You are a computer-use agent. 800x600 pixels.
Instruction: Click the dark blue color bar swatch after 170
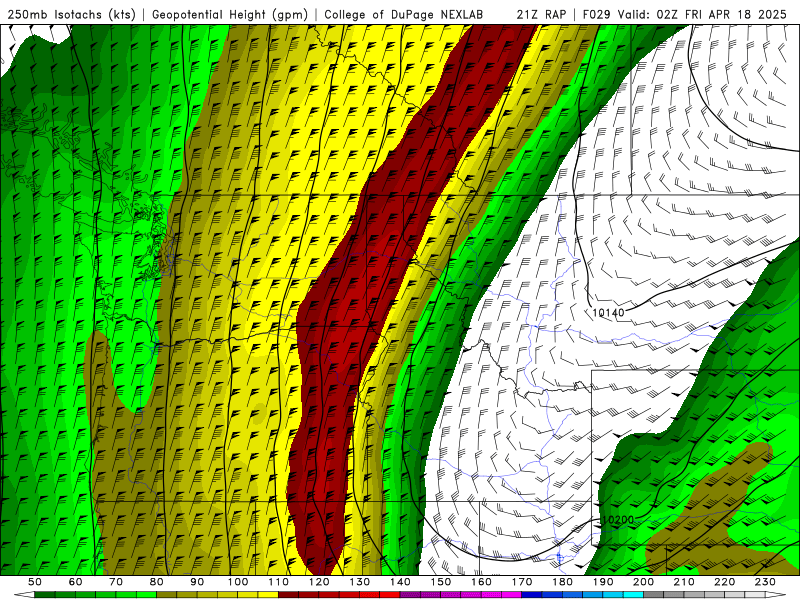[x=532, y=595]
